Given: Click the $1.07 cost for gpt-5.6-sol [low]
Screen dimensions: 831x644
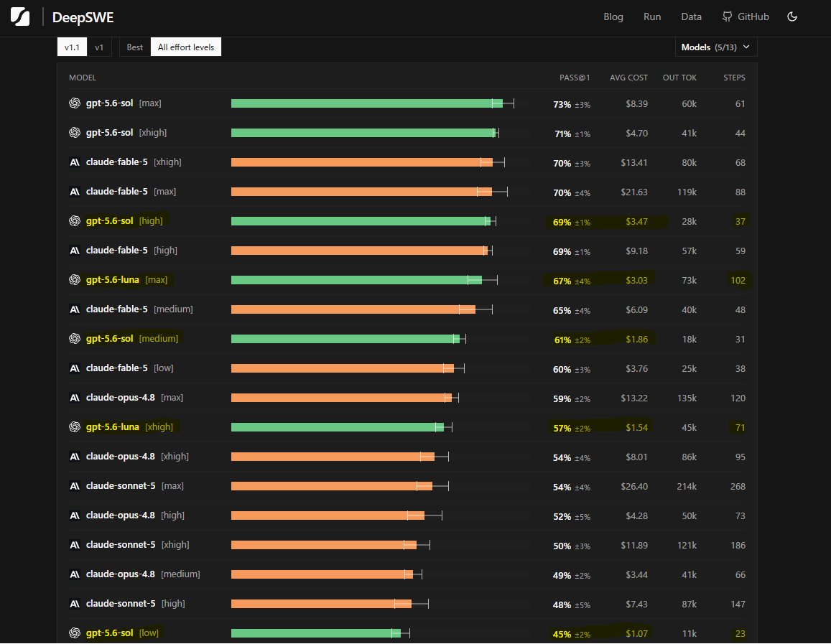Looking at the screenshot, I should pyautogui.click(x=636, y=634).
